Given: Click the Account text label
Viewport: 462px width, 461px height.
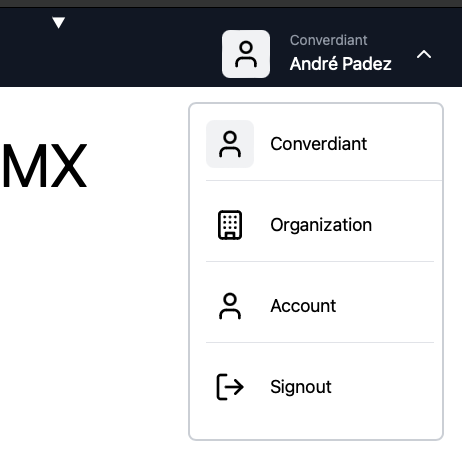Looking at the screenshot, I should pos(303,306).
